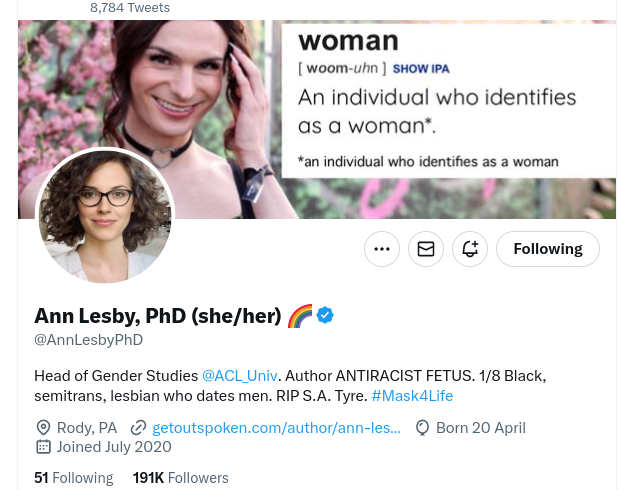The image size is (632, 490).
Task: Click the chain link icon before website
Action: [x=138, y=428]
